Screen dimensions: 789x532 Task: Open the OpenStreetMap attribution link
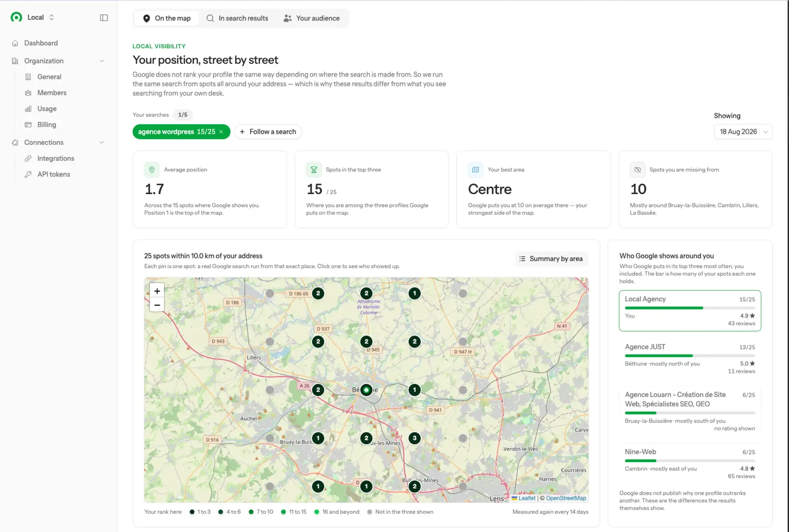(566, 498)
